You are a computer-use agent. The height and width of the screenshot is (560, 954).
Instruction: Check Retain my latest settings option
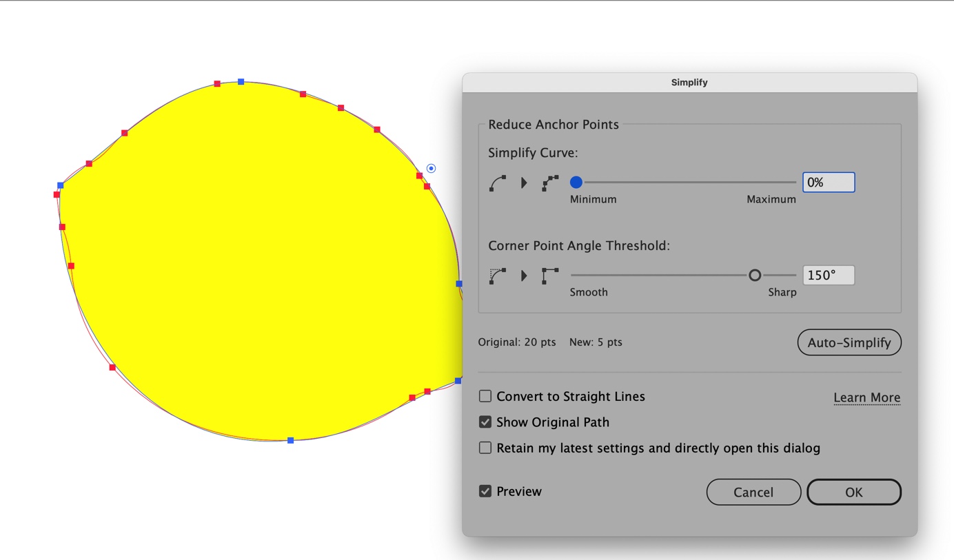485,448
